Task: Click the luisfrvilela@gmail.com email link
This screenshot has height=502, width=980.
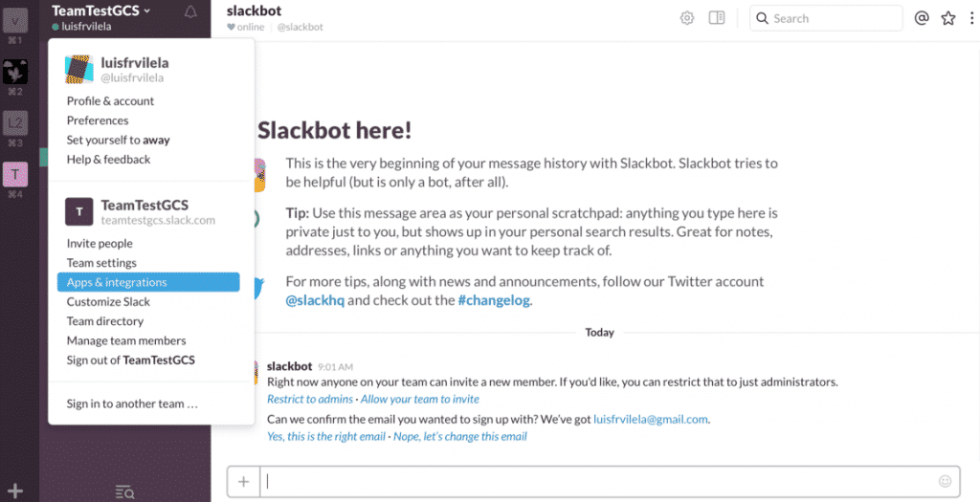Action: click(x=651, y=420)
